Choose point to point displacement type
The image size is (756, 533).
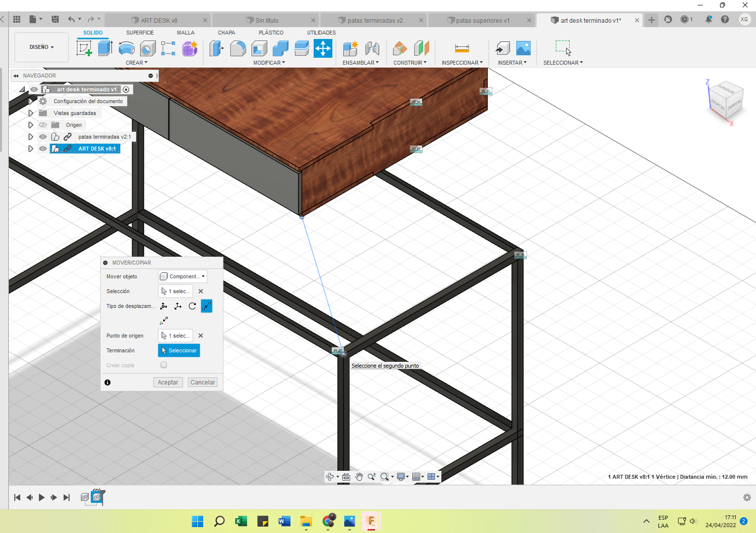tap(207, 306)
